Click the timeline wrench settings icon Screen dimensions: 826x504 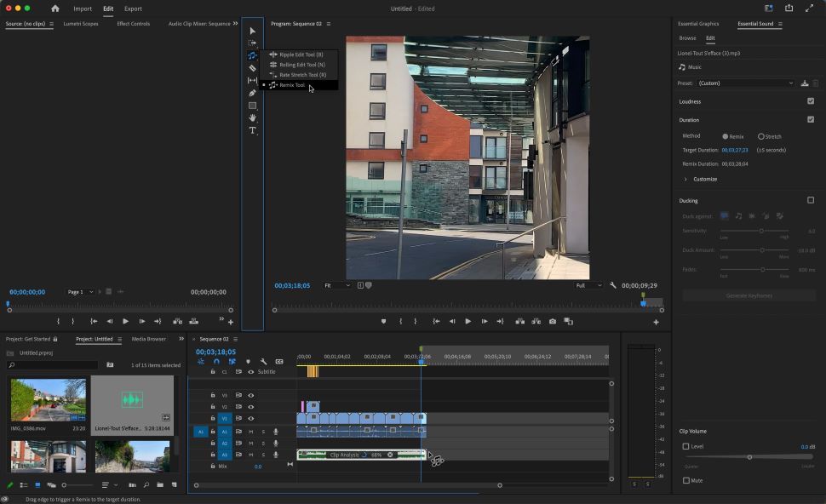(x=263, y=361)
